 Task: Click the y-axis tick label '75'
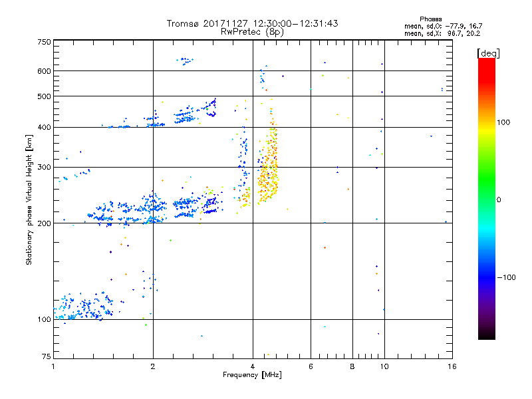[47, 356]
